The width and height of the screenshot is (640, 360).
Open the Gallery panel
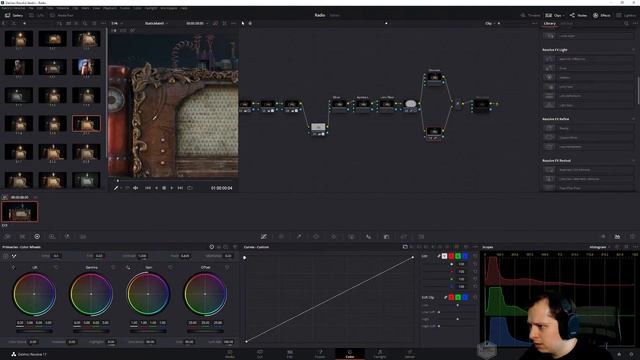click(14, 15)
